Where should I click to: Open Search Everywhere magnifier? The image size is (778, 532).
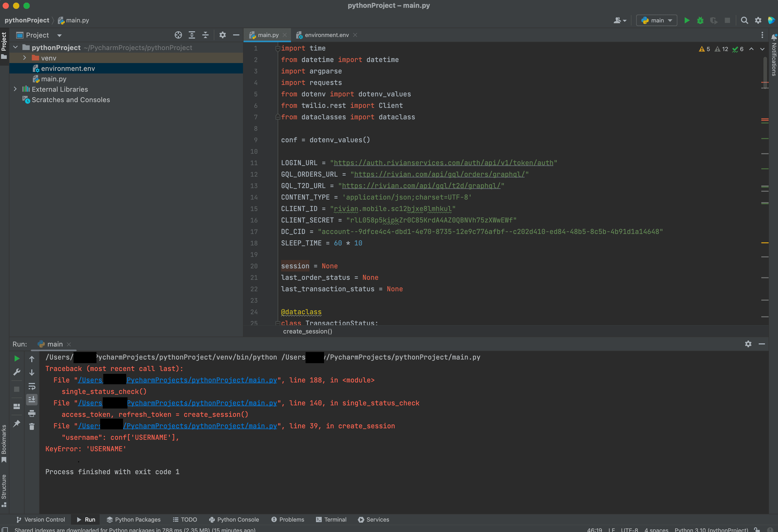(x=744, y=20)
